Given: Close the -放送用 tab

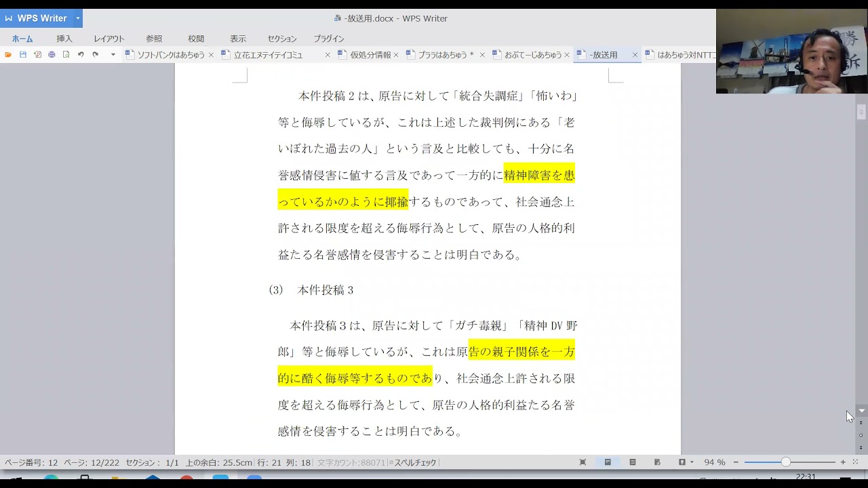Looking at the screenshot, I should (x=635, y=55).
